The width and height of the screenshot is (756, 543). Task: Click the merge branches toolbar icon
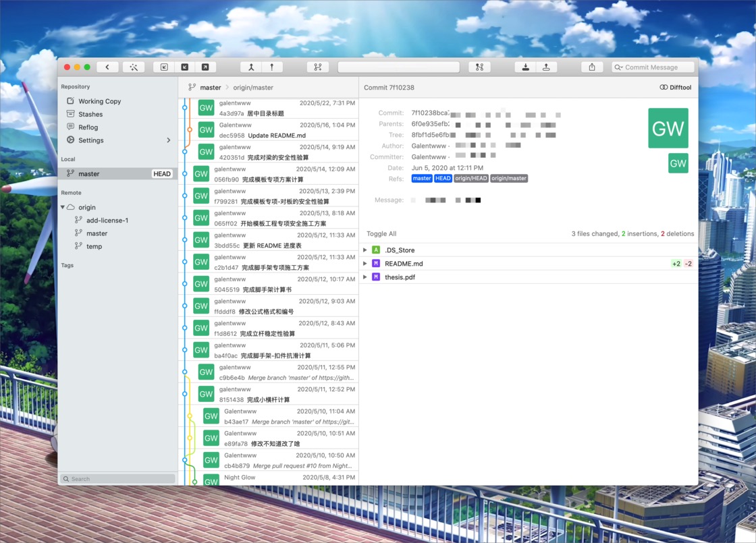pos(251,67)
